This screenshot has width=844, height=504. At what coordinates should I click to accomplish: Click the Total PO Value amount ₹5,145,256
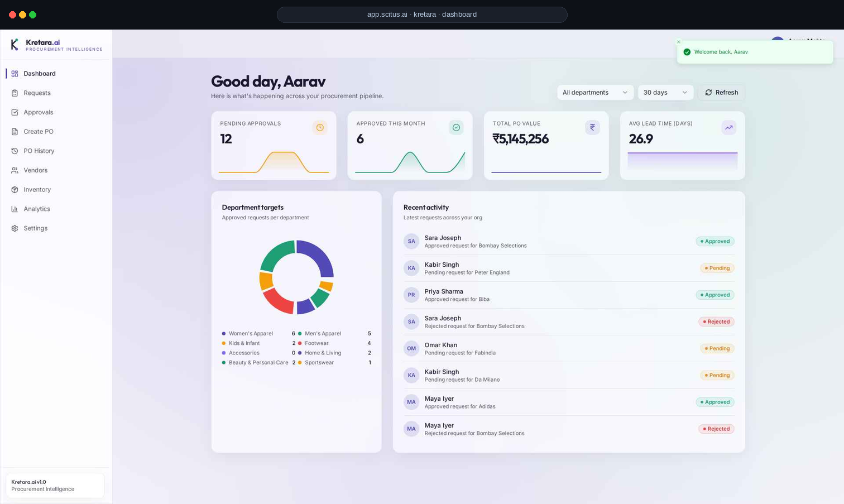(521, 139)
